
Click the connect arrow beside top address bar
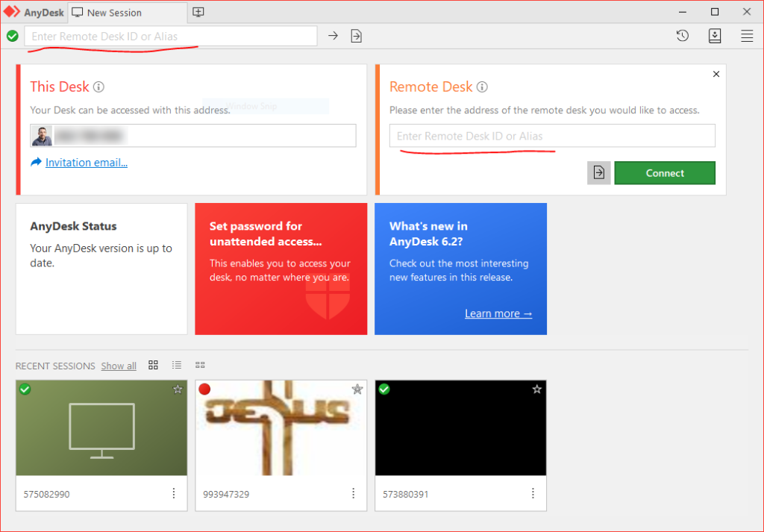[x=334, y=36]
